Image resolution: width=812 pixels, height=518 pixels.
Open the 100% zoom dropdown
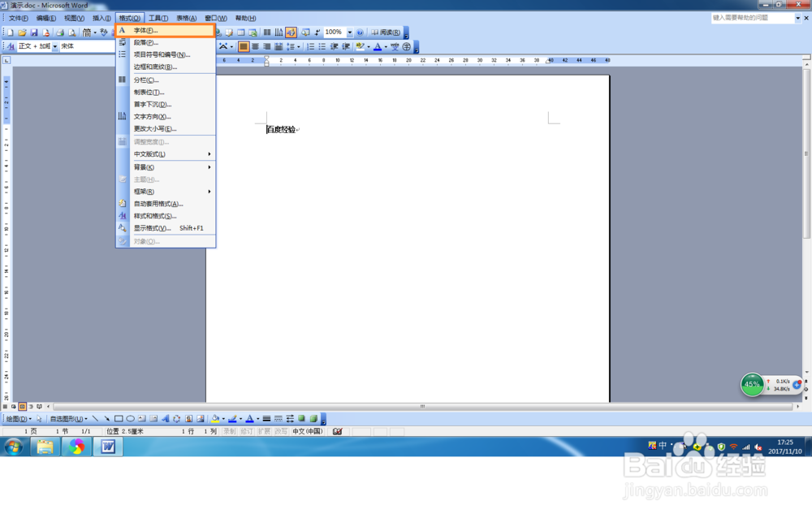[x=349, y=32]
